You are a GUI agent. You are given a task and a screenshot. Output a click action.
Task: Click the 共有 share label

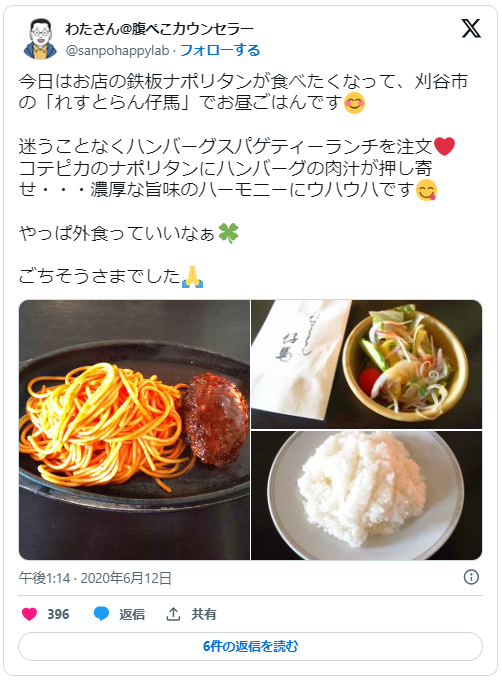coord(204,614)
